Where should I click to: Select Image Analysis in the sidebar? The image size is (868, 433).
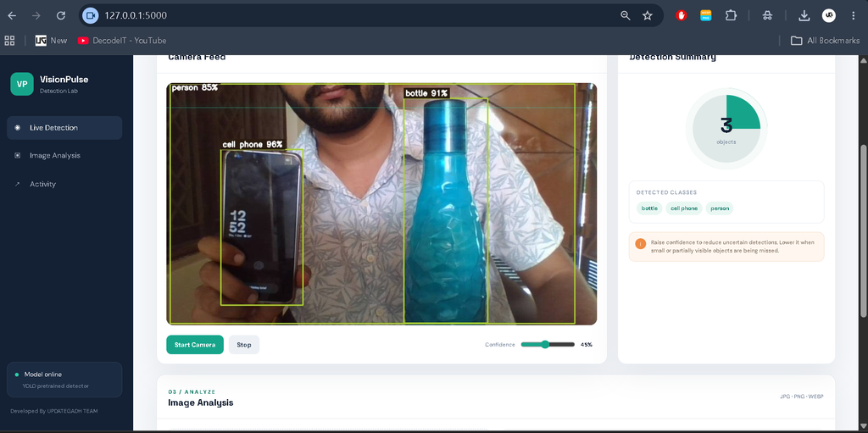pyautogui.click(x=64, y=156)
